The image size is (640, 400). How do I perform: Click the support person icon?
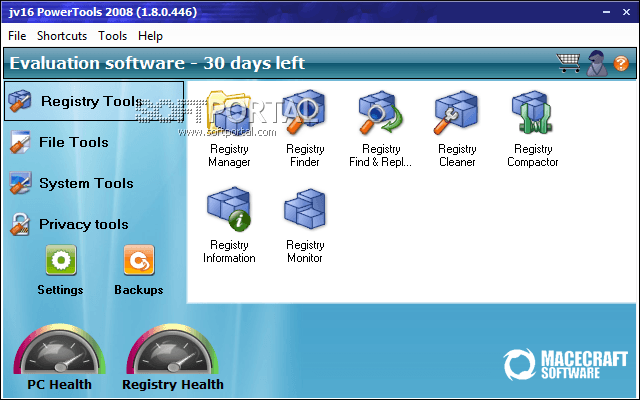click(597, 63)
